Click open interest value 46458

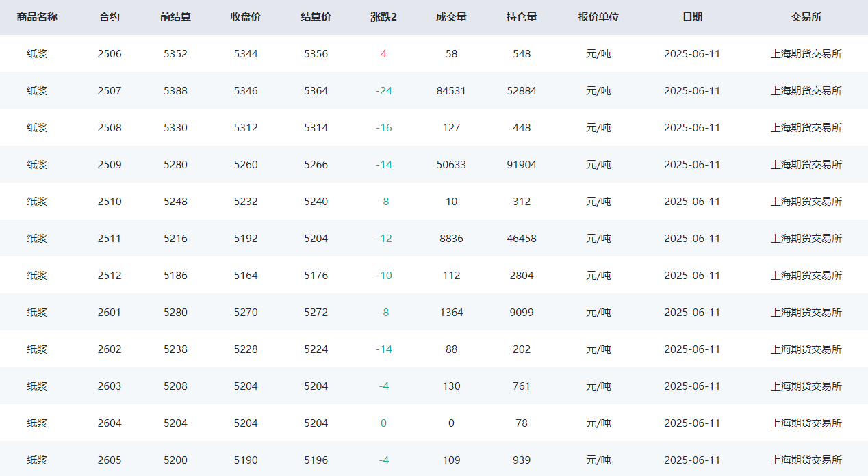click(x=522, y=239)
